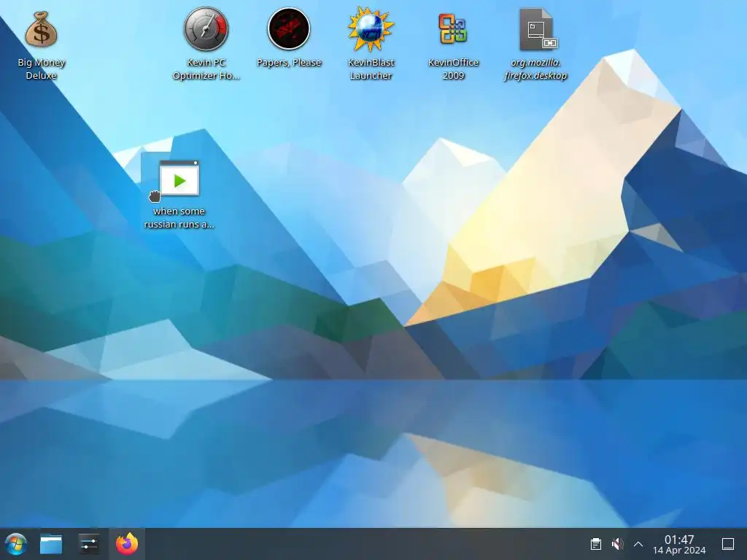Open the system settings sliders icon on the taskbar
The height and width of the screenshot is (560, 747).
pyautogui.click(x=89, y=544)
